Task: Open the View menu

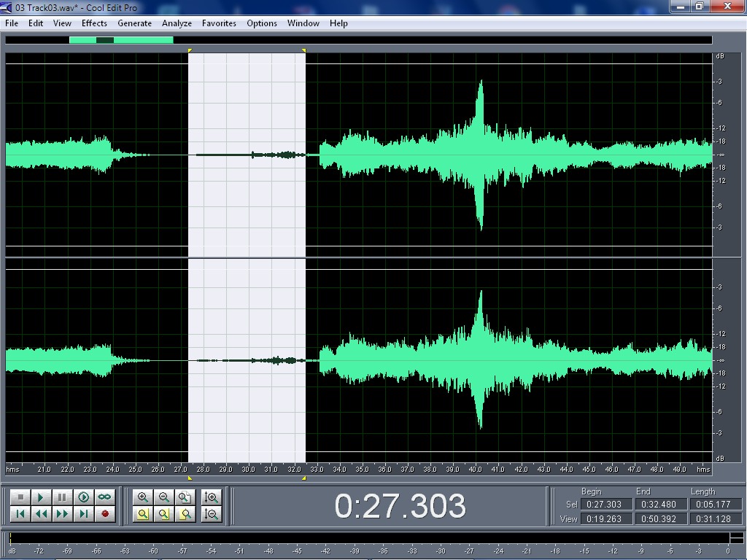Action: [62, 23]
